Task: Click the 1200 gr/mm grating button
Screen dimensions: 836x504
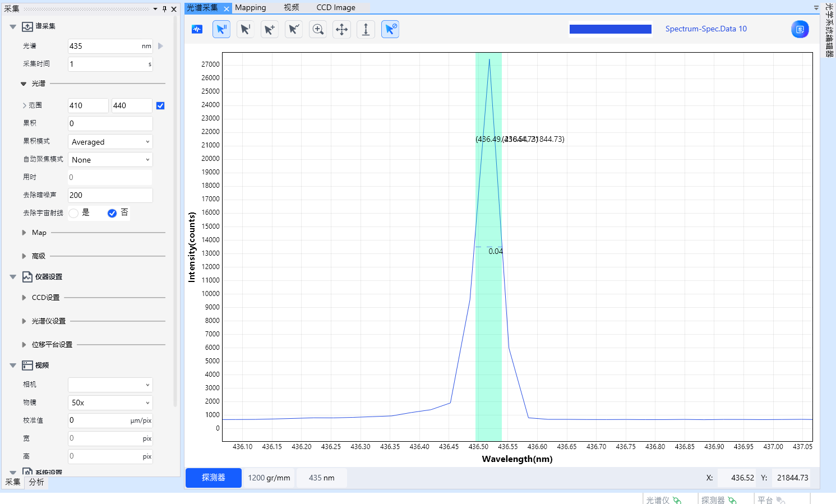Action: click(x=269, y=478)
